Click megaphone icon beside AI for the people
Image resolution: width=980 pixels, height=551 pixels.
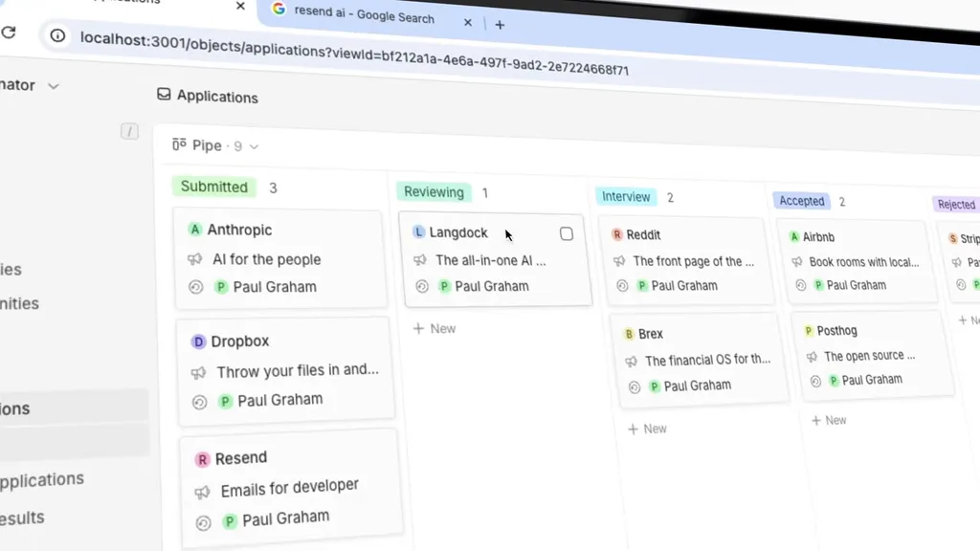195,258
